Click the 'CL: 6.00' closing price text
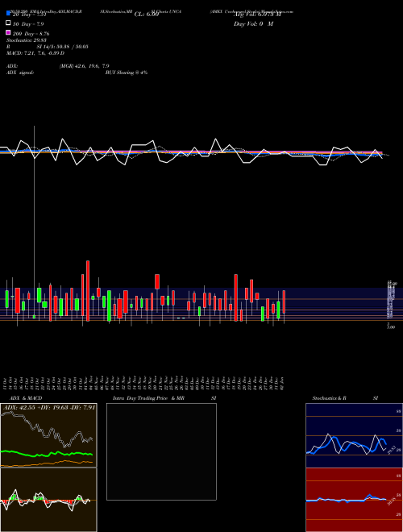403x532 pixels. pos(147,15)
